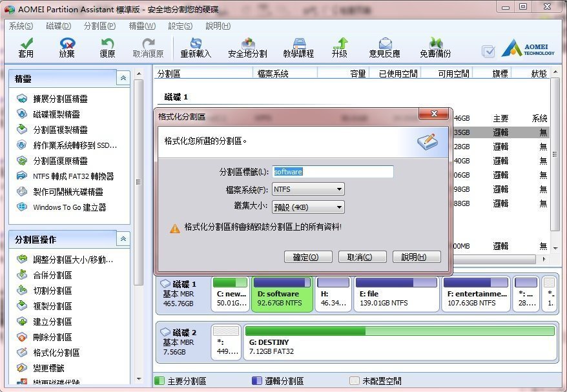Viewport: 567px width, 392px height.
Task: Open the Partition (分割區) menu
Action: [100, 26]
